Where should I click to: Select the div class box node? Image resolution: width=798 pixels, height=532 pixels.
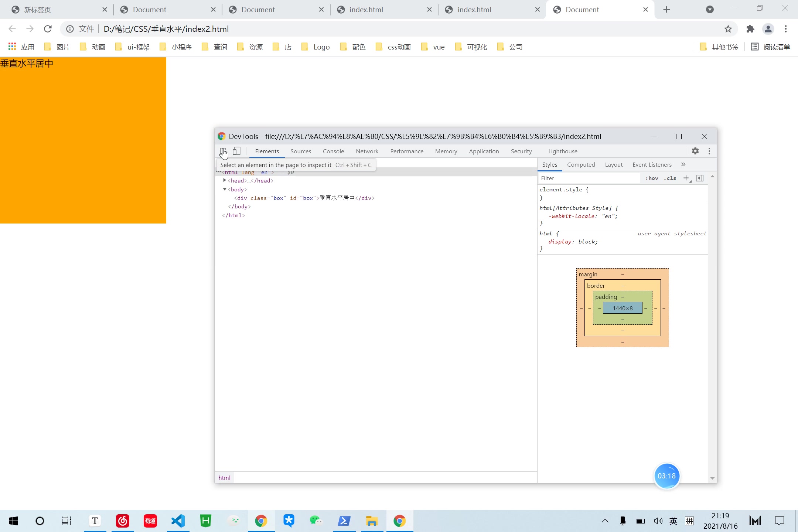304,198
